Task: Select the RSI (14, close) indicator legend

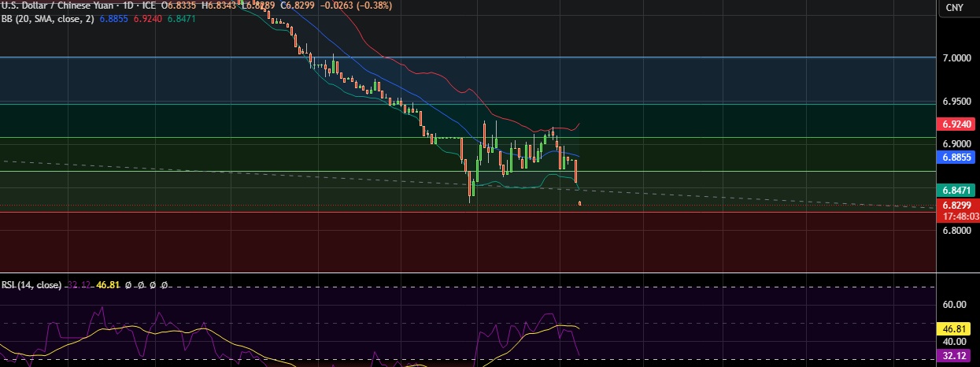Action: [x=31, y=284]
